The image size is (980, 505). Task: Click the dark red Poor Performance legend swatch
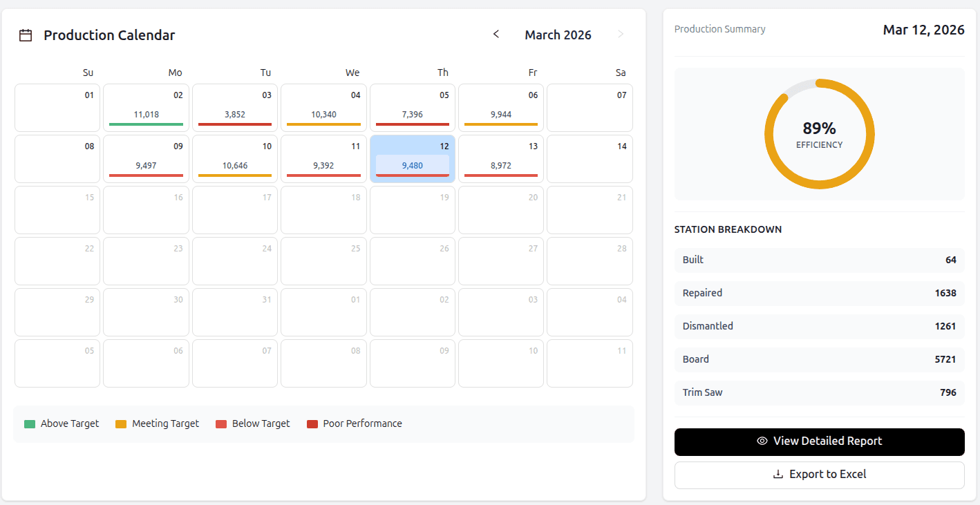313,423
